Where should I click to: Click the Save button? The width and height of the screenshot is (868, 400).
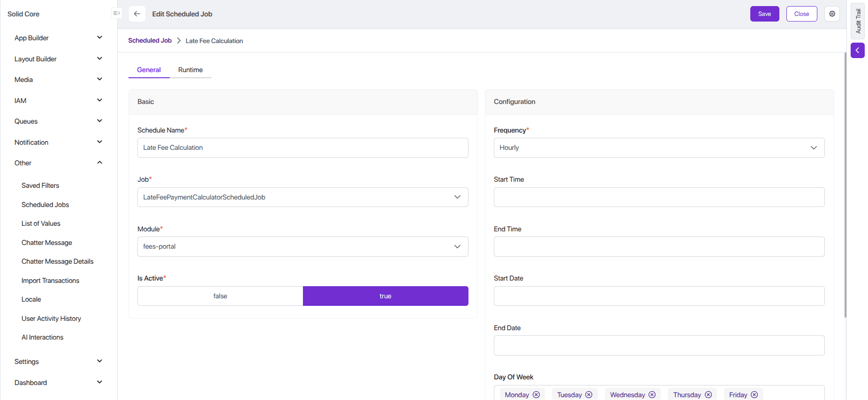click(x=764, y=14)
